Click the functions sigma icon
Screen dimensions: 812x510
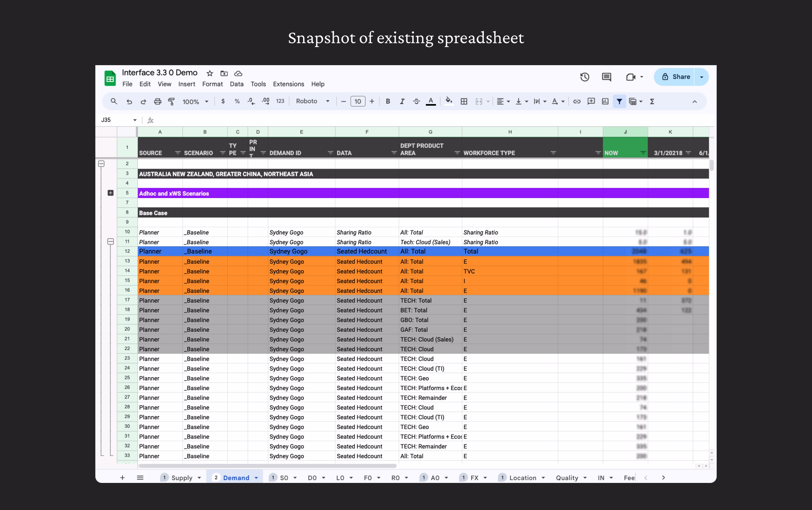click(x=651, y=101)
